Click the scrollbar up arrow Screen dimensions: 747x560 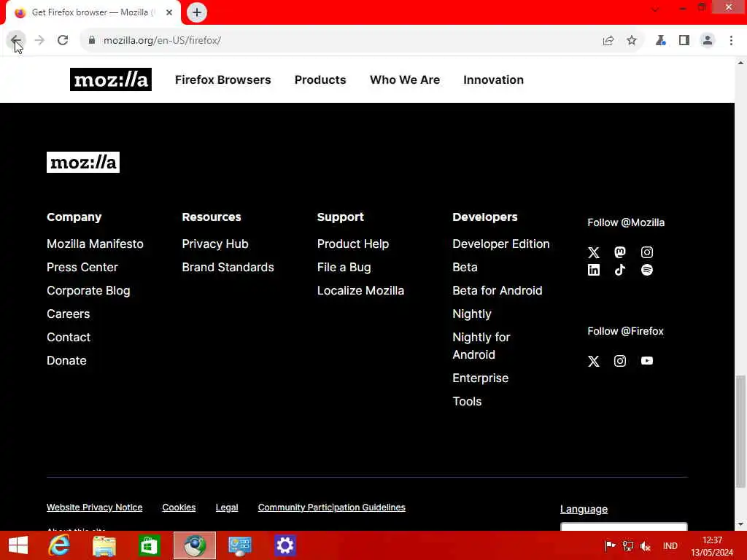point(740,63)
